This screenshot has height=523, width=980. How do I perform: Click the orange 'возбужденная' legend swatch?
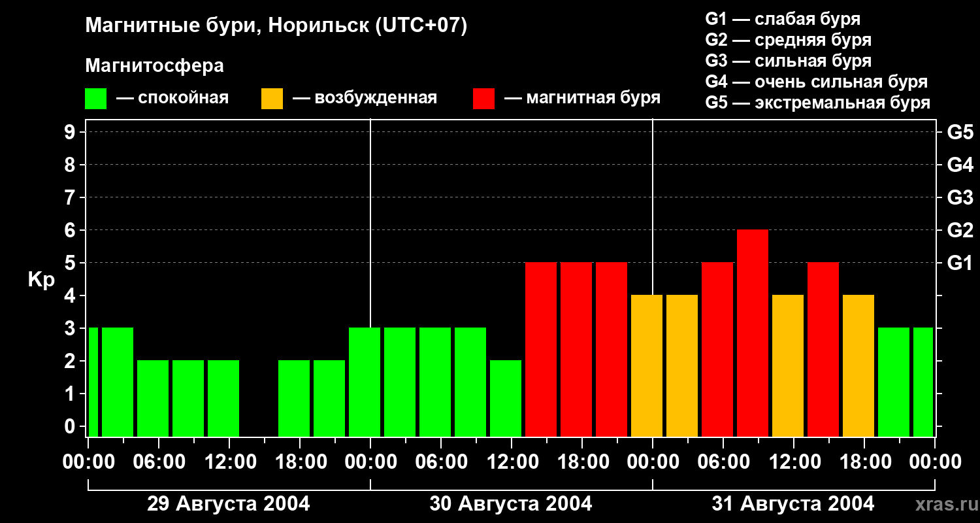(x=272, y=99)
